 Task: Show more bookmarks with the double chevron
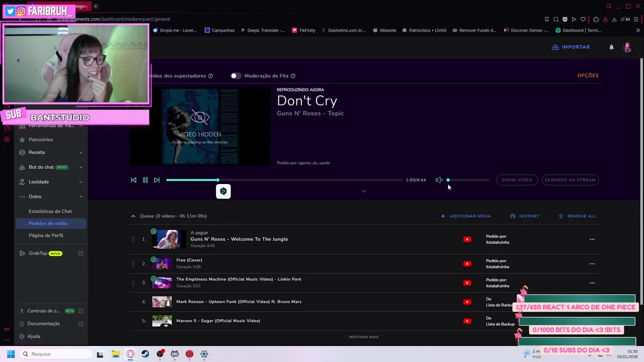coord(637,30)
